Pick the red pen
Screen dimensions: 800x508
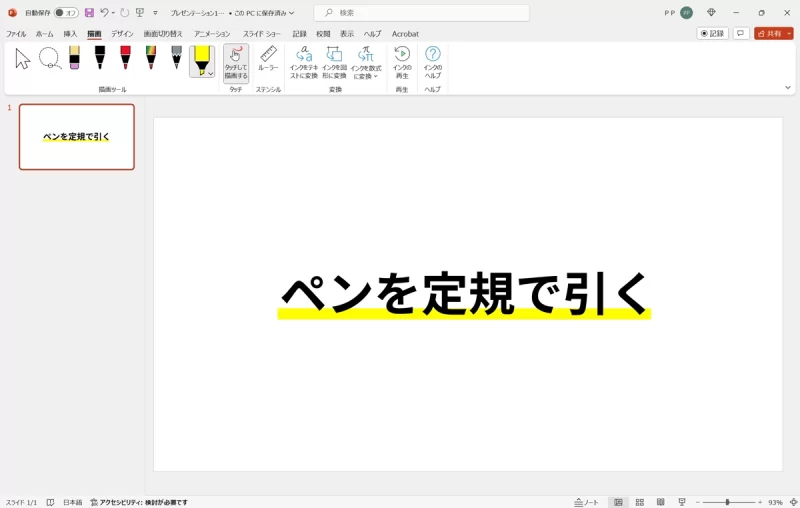(x=125, y=58)
